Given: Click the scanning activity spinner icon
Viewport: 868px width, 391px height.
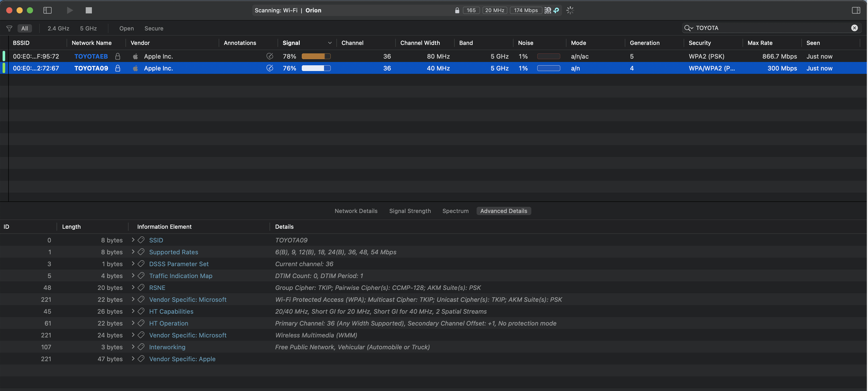Looking at the screenshot, I should point(570,10).
